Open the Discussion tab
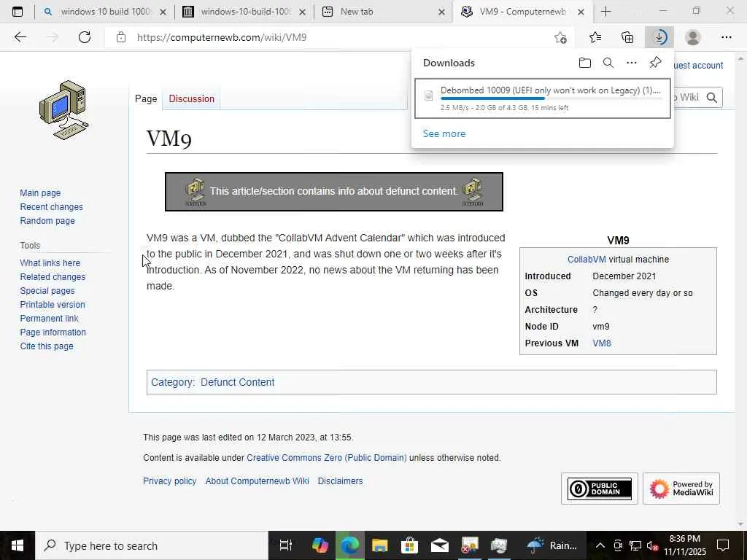This screenshot has width=747, height=560. [x=192, y=98]
